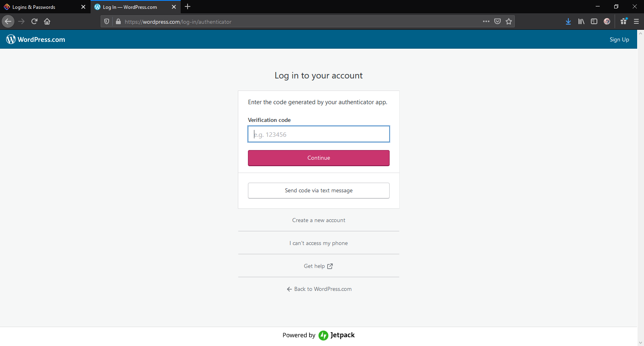
Task: Open the Firefox account avatar
Action: point(607,21)
